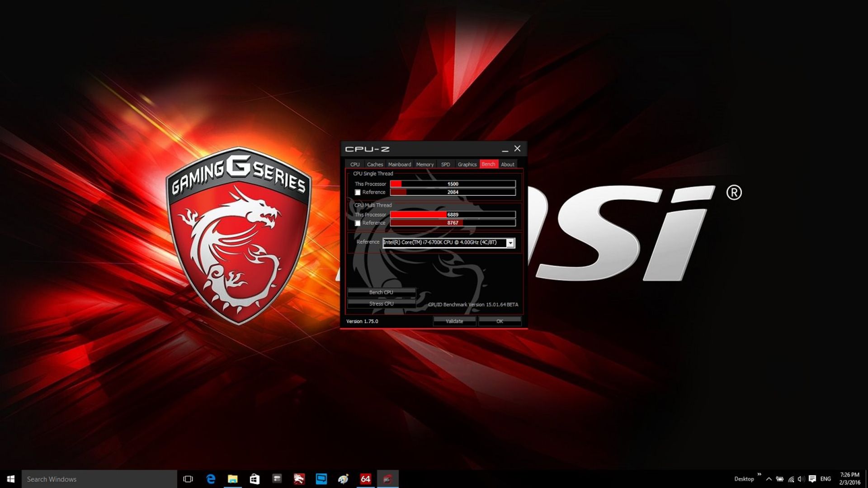Show hidden system tray icons
868x488 pixels.
tap(769, 479)
